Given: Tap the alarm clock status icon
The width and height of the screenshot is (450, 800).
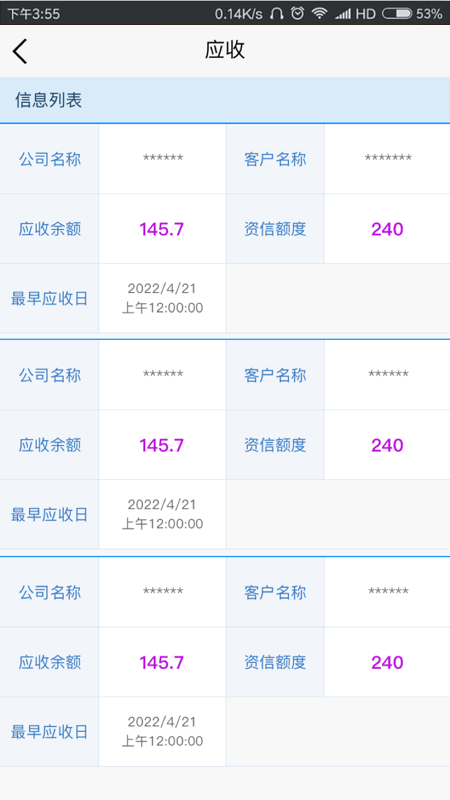Looking at the screenshot, I should click(297, 13).
